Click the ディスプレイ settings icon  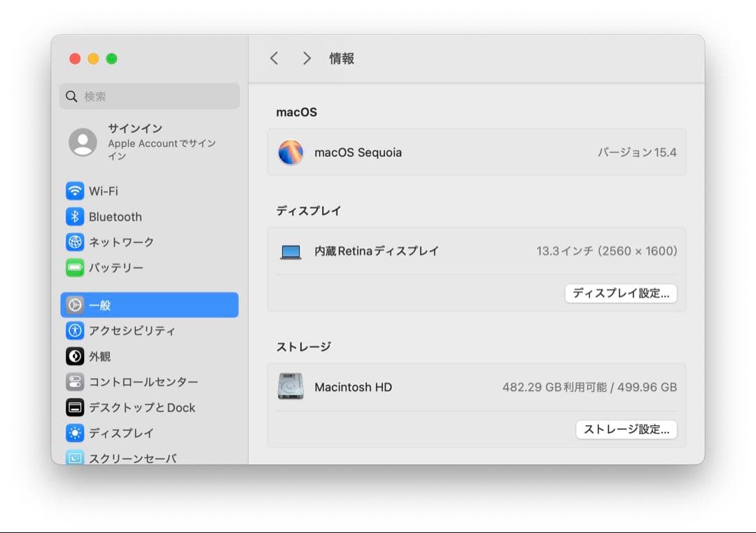pos(75,433)
